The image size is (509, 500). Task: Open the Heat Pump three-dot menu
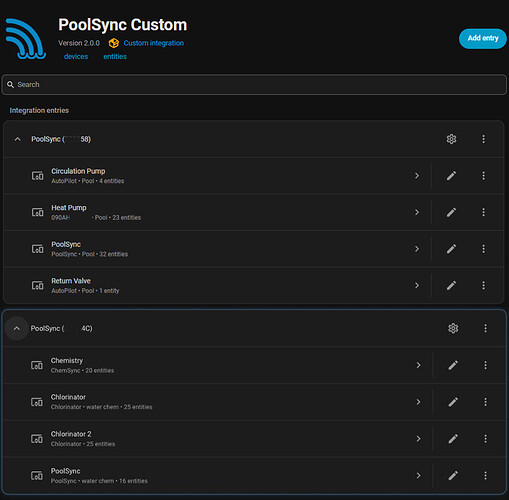point(483,212)
